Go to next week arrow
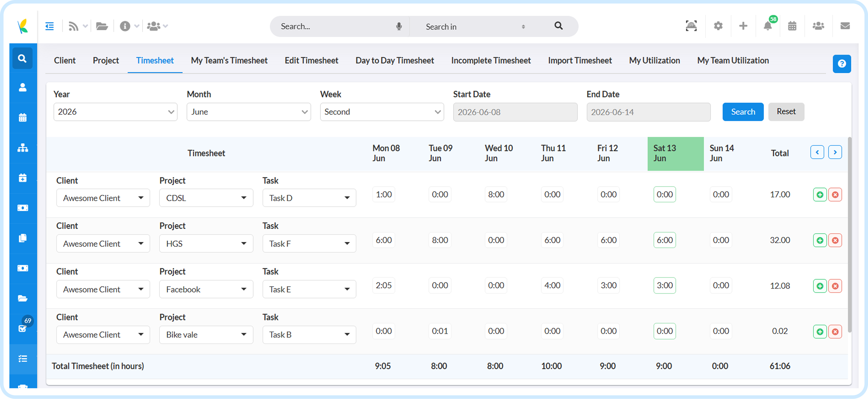The height and width of the screenshot is (399, 868). point(835,152)
